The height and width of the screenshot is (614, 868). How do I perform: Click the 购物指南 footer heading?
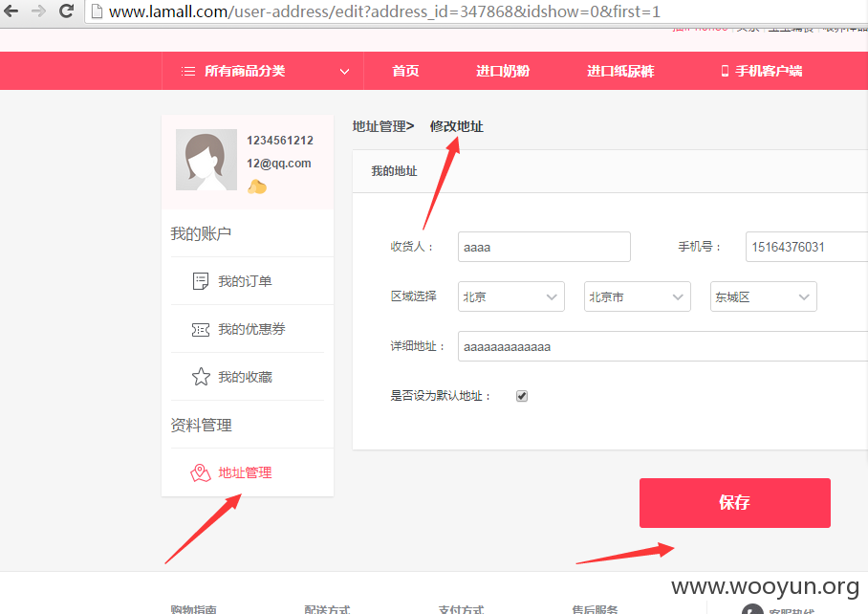click(x=194, y=609)
